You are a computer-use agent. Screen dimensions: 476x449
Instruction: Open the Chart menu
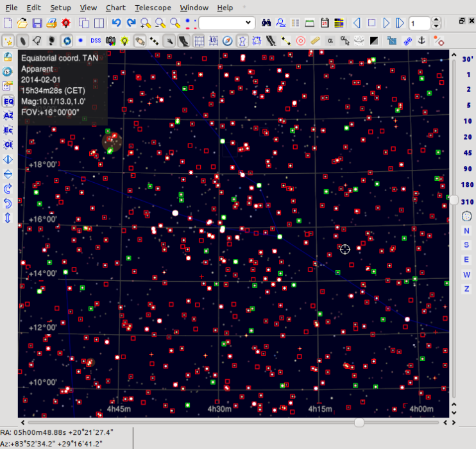[x=115, y=8]
